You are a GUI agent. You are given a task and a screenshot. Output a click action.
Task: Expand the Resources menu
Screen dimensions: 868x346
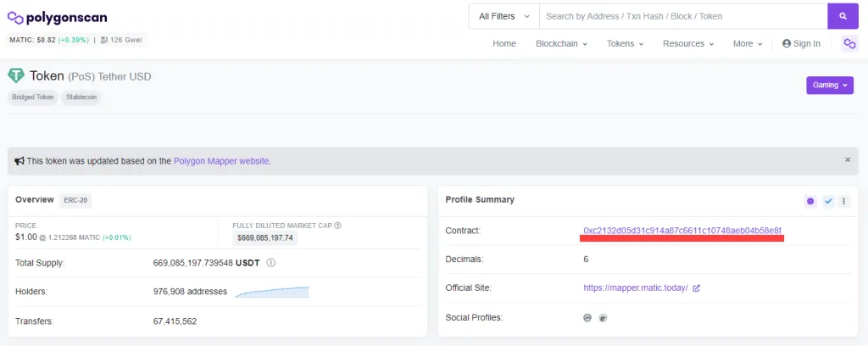point(688,44)
